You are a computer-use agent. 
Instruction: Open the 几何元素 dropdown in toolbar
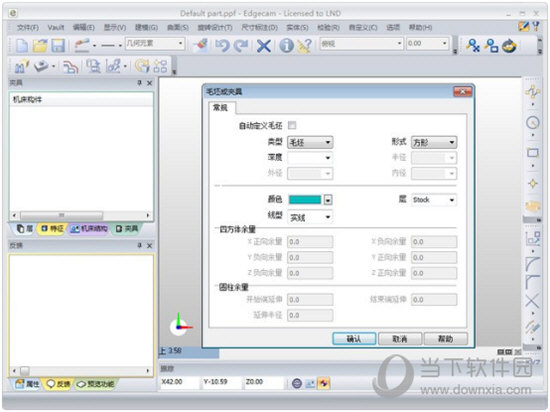(155, 43)
